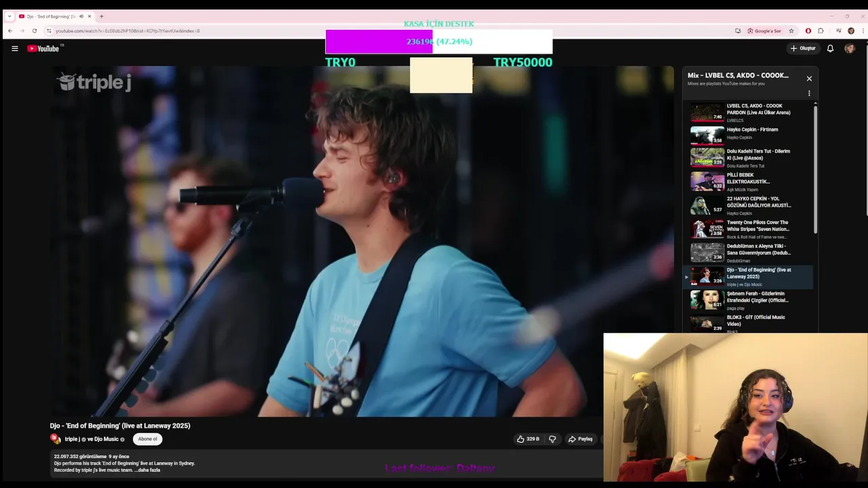Select BLOK3 - GİT (Official Music Video)
868x488 pixels.
[749, 323]
